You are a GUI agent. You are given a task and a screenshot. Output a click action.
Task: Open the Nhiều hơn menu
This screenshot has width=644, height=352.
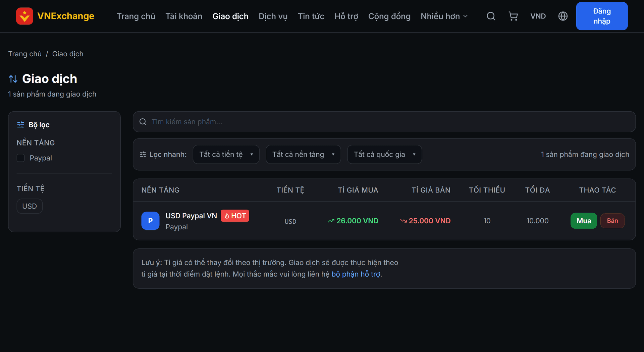tap(444, 16)
